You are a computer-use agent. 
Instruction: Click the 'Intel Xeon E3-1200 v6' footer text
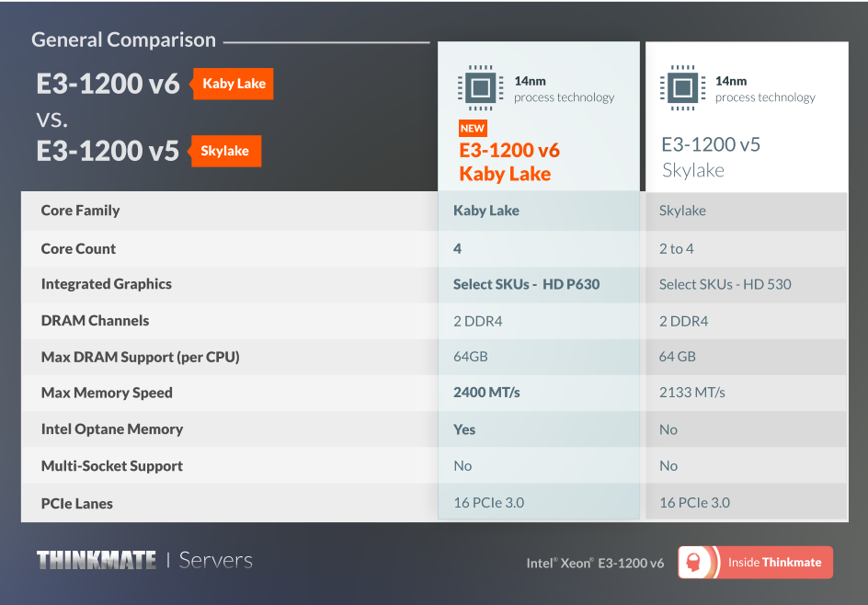[x=595, y=563]
